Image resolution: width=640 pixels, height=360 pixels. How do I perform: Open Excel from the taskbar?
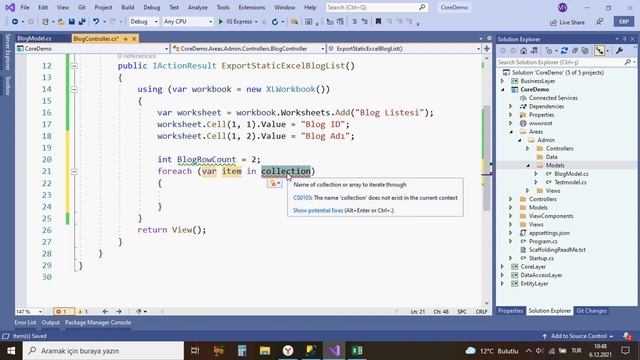tap(357, 351)
